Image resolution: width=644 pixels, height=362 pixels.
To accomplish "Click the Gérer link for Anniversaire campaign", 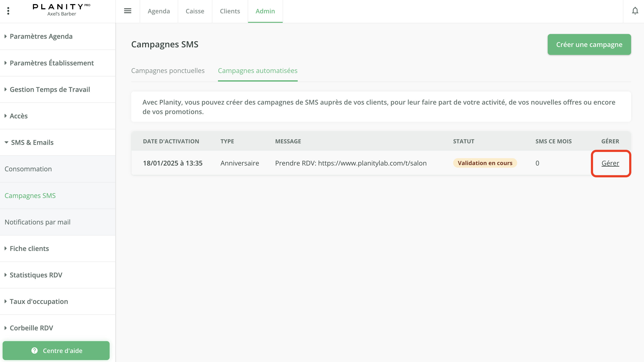I will tap(610, 163).
